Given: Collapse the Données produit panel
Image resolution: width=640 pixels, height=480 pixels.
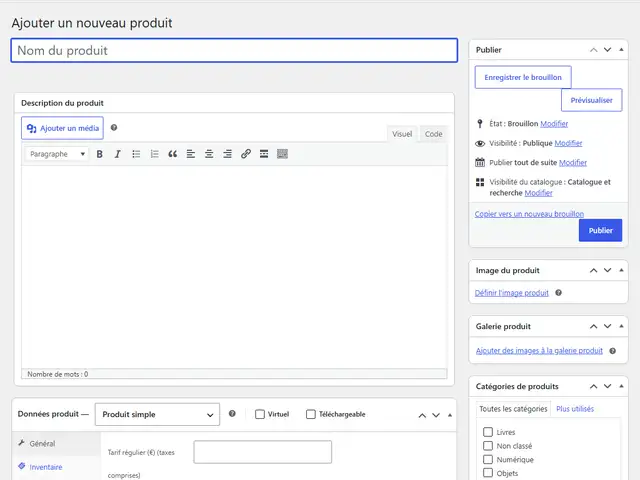Looking at the screenshot, I should [x=450, y=415].
